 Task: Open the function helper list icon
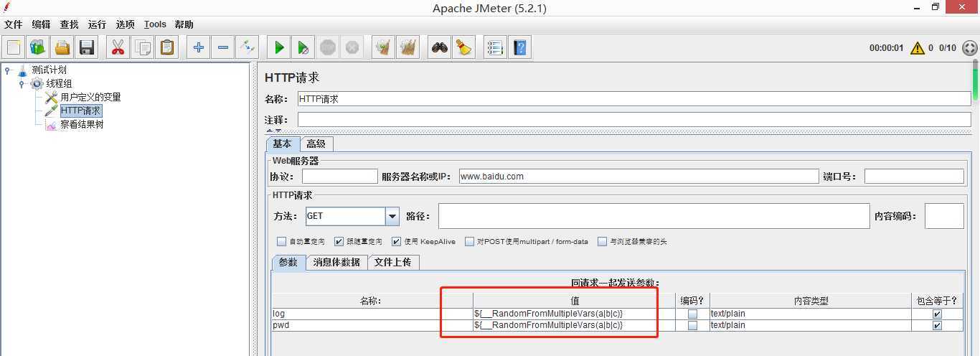click(x=495, y=47)
